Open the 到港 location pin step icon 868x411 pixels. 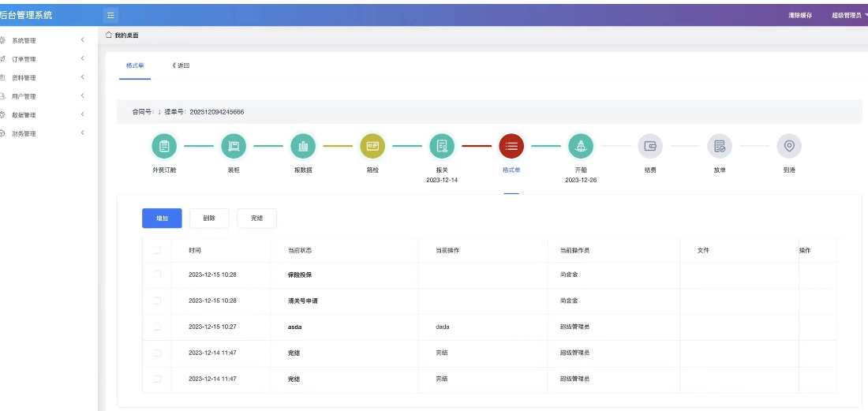789,146
